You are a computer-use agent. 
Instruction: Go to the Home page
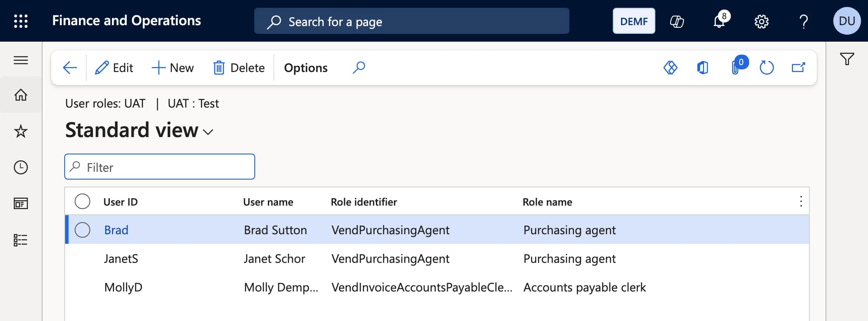[21, 95]
